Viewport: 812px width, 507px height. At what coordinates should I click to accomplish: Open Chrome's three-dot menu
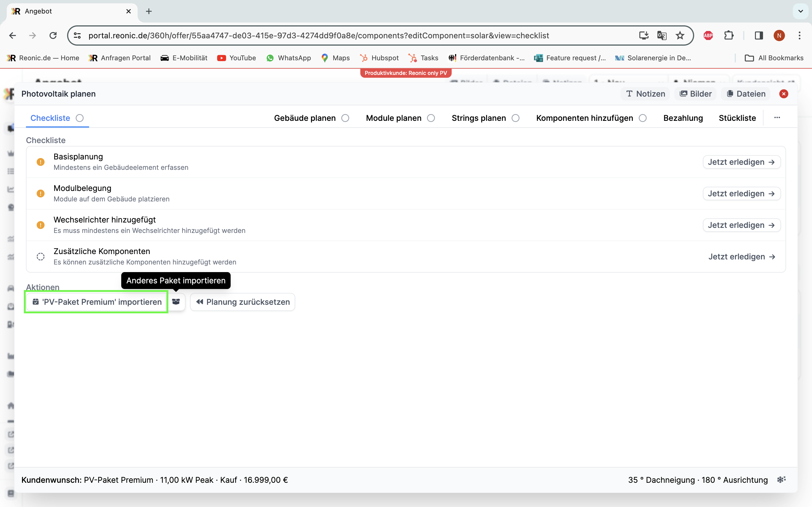point(800,35)
